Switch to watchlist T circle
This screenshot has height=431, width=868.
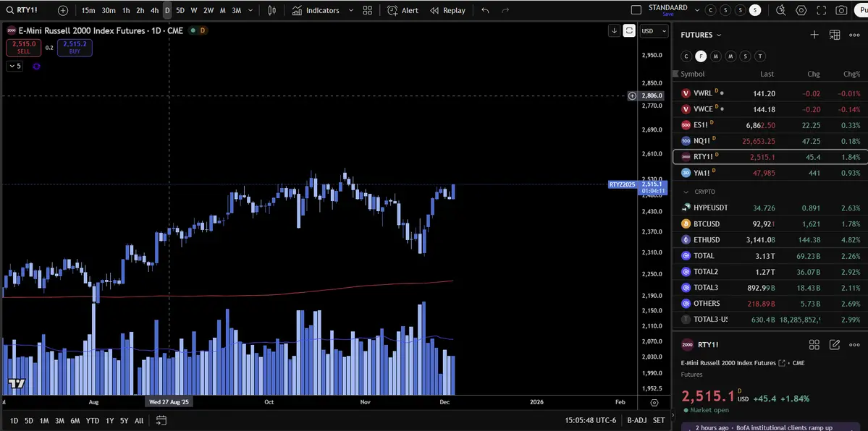coord(761,56)
